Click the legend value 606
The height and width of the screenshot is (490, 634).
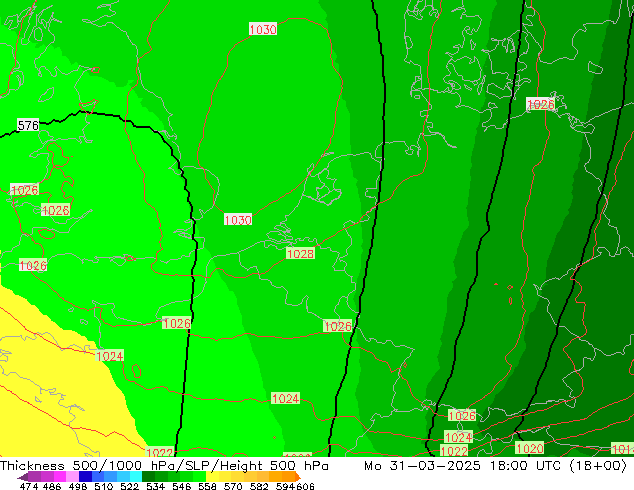(x=305, y=486)
